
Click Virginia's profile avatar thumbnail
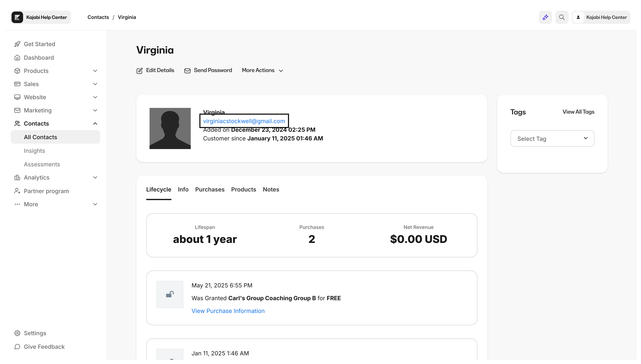[x=170, y=128]
